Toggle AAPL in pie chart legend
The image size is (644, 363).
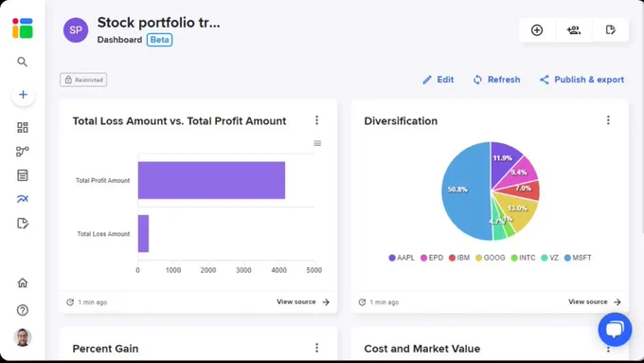pos(402,258)
